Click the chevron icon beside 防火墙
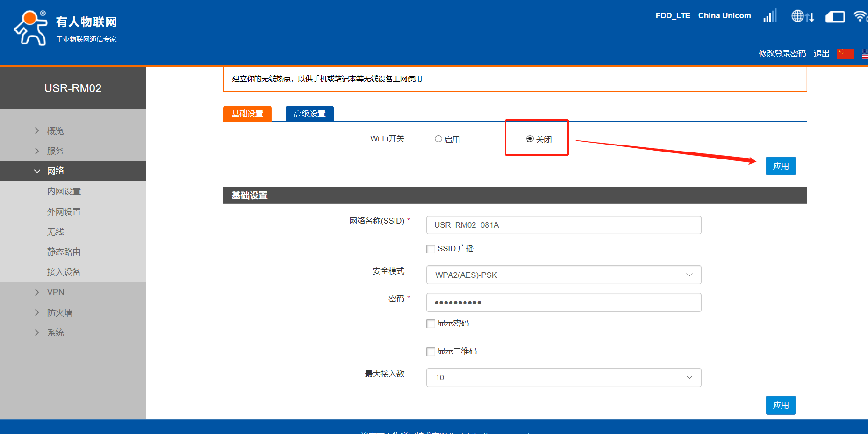 (37, 312)
